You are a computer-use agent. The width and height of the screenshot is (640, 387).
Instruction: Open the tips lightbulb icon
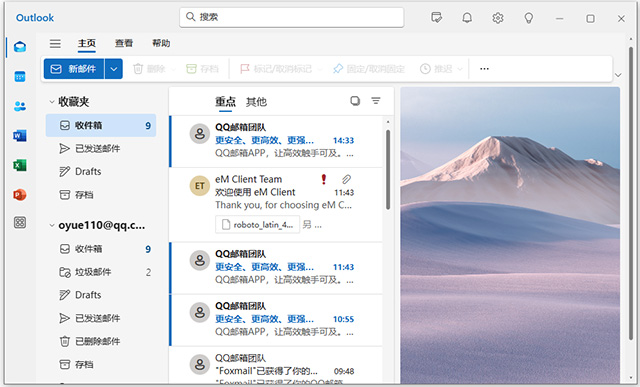coord(529,18)
